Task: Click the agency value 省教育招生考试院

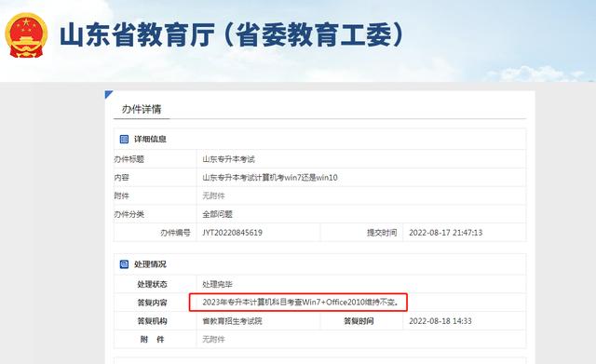Action: pos(232,321)
